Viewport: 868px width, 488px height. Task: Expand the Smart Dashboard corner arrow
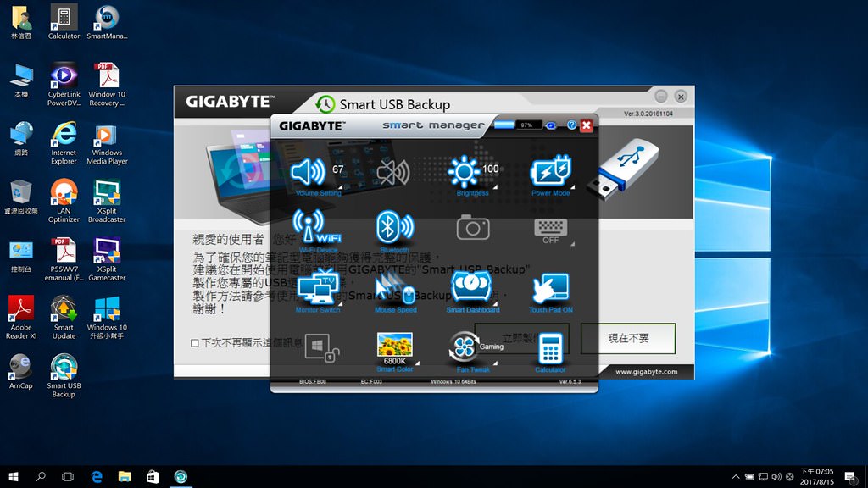coord(495,304)
